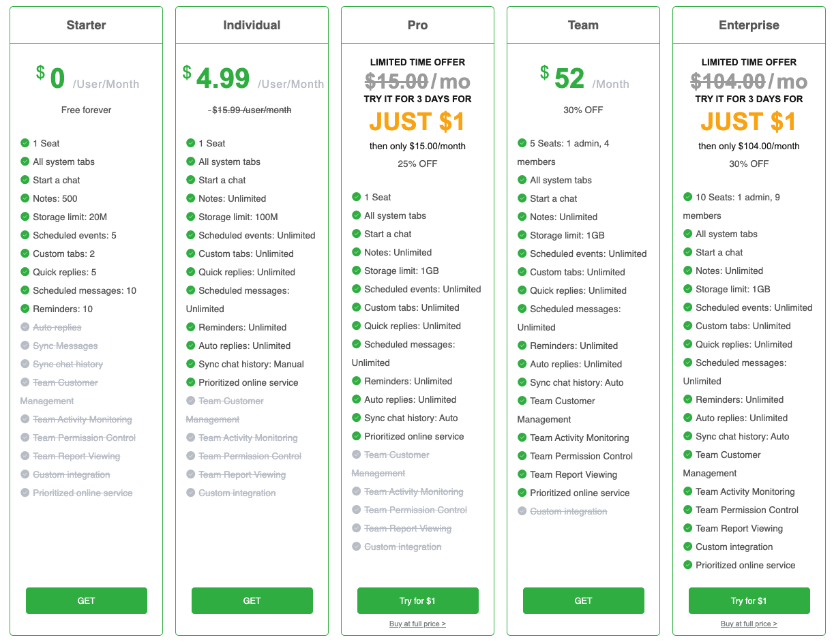
Task: Click the gray icon beside Individual's Custom integration
Action: coord(190,493)
